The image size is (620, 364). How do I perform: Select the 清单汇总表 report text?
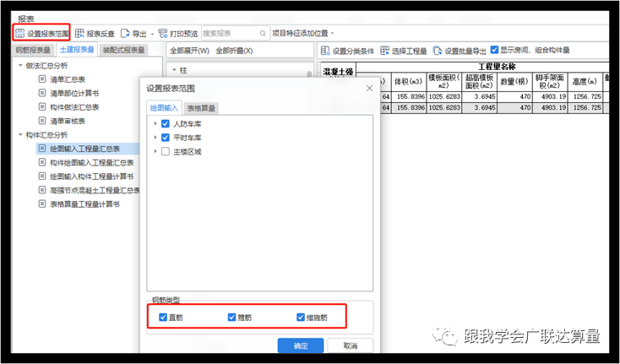[x=68, y=79]
